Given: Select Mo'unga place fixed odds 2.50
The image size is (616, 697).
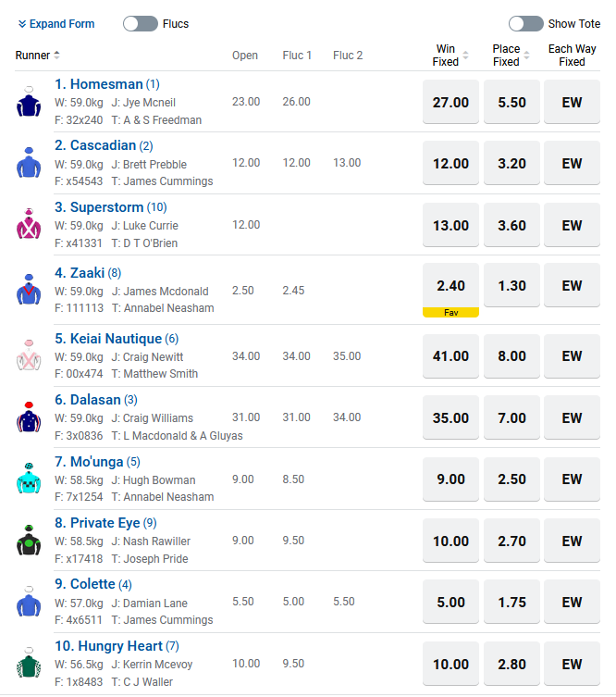Looking at the screenshot, I should (511, 479).
